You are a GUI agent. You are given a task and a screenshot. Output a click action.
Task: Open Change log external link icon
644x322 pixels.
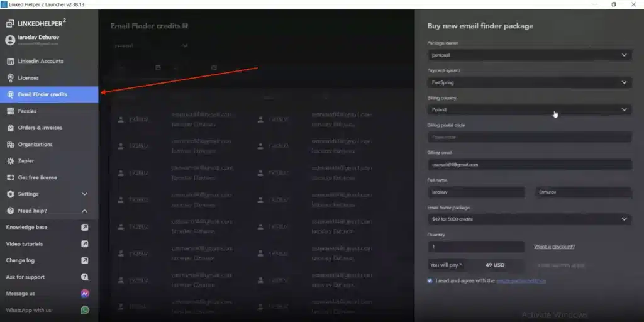tap(85, 260)
